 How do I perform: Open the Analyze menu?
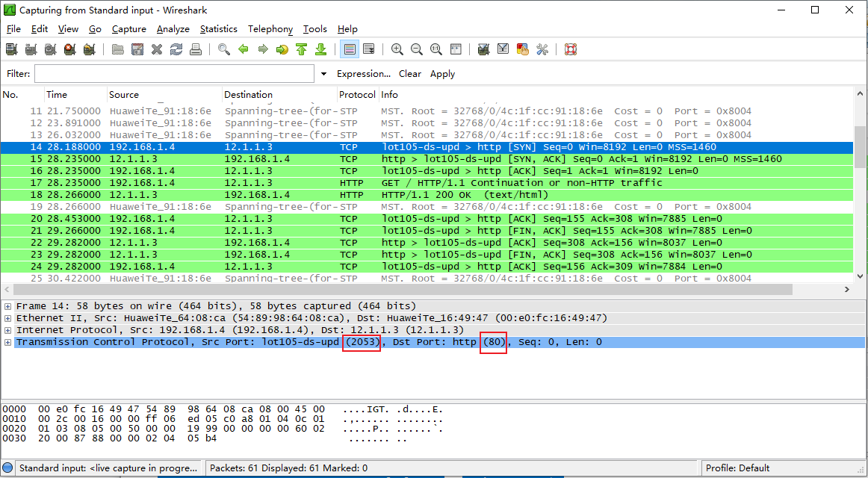(x=173, y=29)
